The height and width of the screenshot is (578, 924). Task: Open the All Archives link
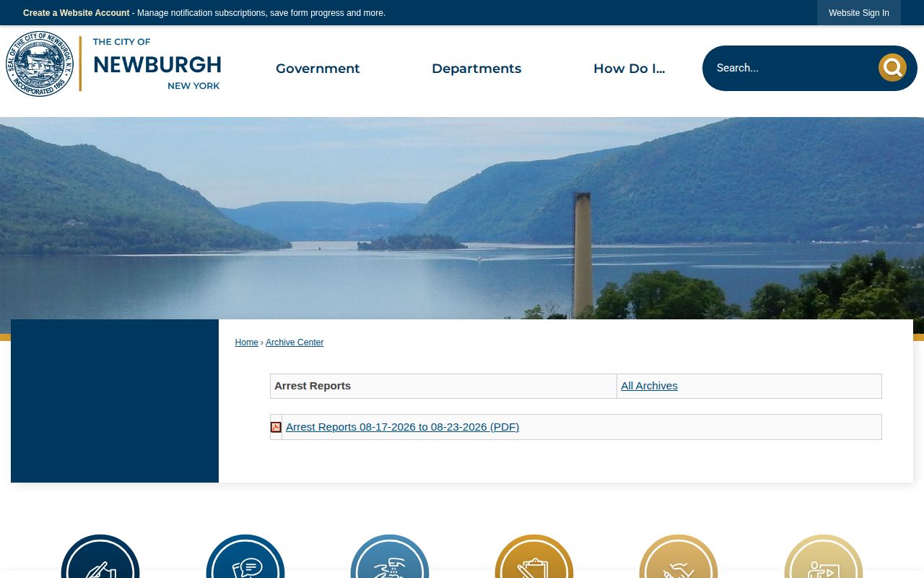(x=649, y=386)
